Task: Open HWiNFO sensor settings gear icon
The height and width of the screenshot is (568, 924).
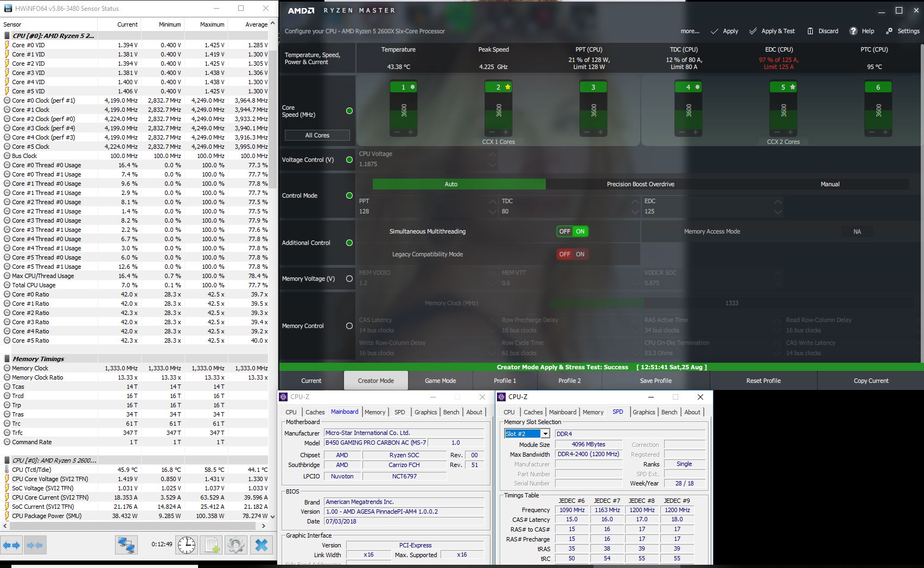Action: point(236,545)
